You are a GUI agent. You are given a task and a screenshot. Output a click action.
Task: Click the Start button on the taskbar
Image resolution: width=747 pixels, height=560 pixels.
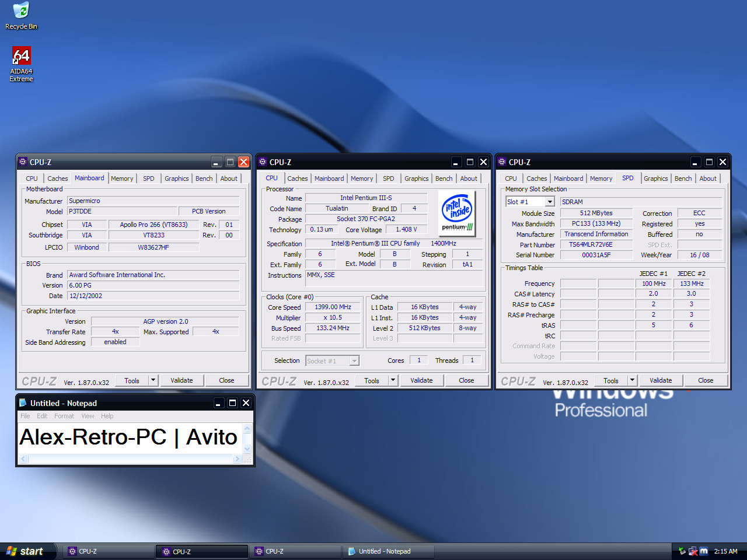pyautogui.click(x=25, y=551)
